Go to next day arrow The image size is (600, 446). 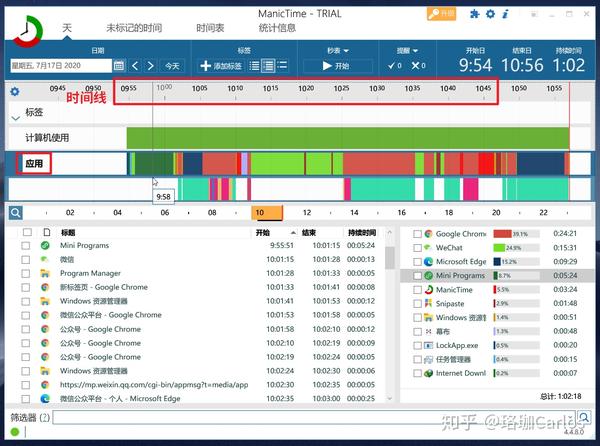(150, 66)
